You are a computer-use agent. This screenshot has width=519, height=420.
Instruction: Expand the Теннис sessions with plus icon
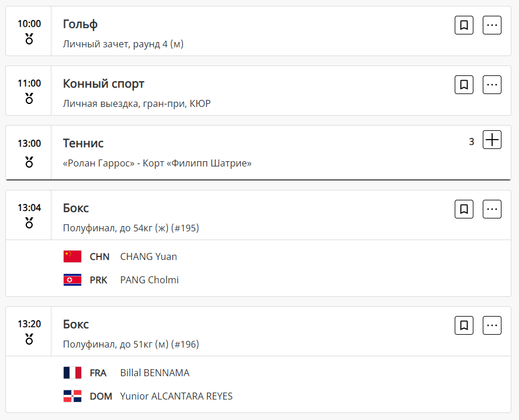tap(492, 140)
